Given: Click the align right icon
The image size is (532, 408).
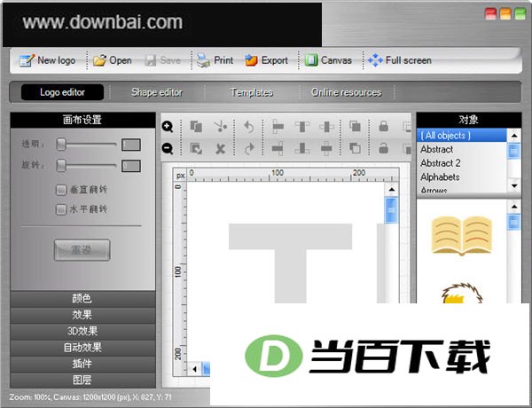Looking at the screenshot, I should click(x=278, y=148).
